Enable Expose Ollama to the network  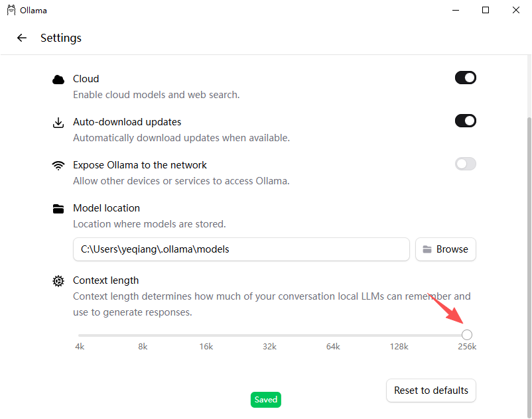[x=466, y=164]
